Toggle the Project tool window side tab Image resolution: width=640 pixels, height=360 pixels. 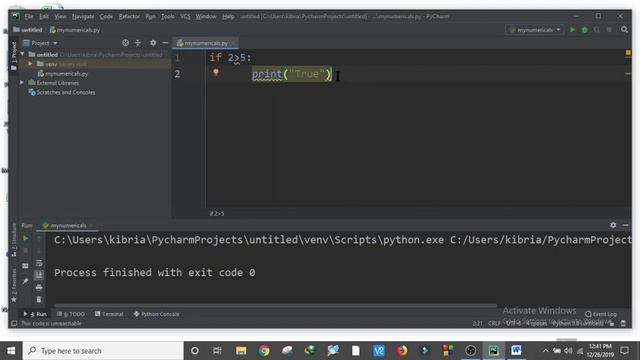point(13,56)
